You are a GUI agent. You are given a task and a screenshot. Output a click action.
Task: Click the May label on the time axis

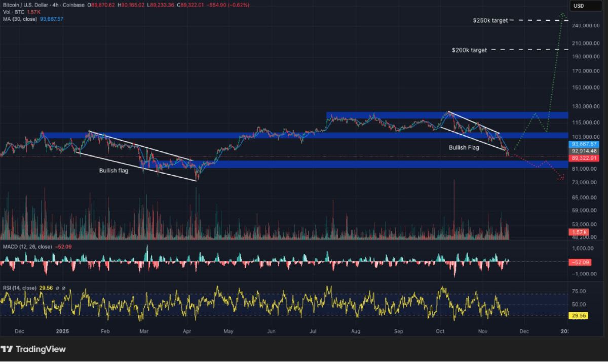pyautogui.click(x=228, y=331)
